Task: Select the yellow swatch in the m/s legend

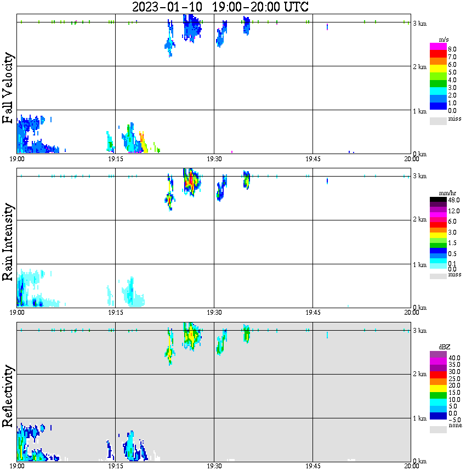Action: click(x=438, y=69)
